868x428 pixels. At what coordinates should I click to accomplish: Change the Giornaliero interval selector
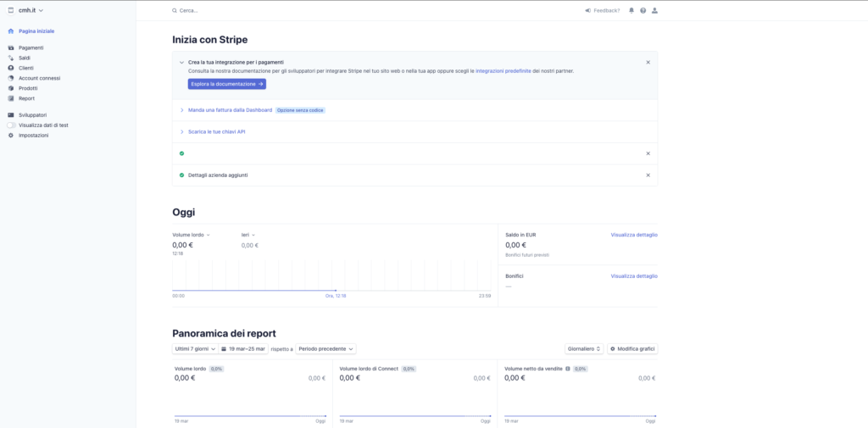click(584, 349)
